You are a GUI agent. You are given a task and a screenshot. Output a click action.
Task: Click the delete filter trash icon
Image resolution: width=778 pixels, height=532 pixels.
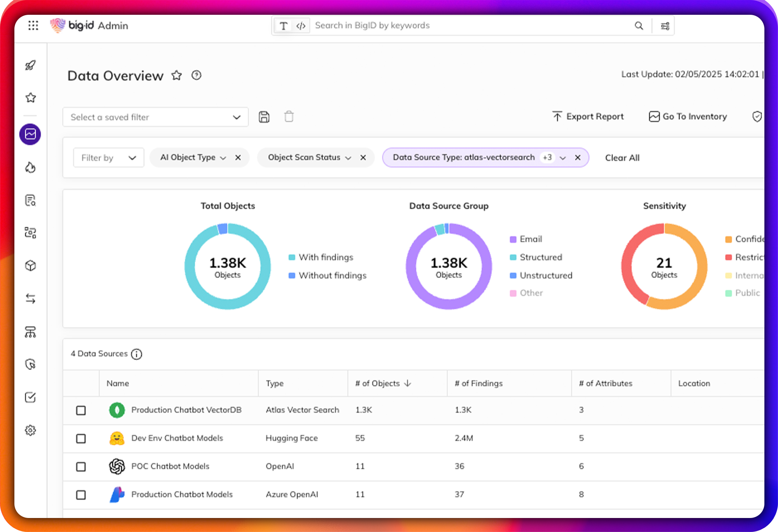click(x=289, y=117)
